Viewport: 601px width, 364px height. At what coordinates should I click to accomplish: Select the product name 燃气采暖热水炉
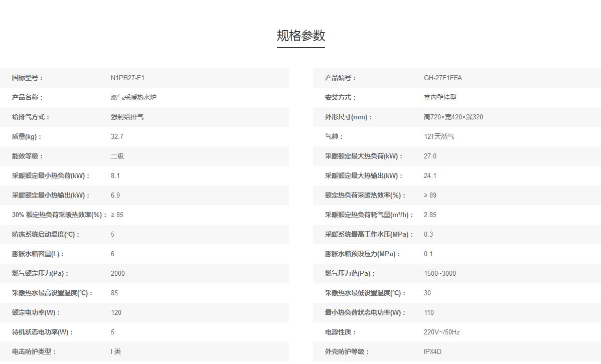pyautogui.click(x=133, y=97)
